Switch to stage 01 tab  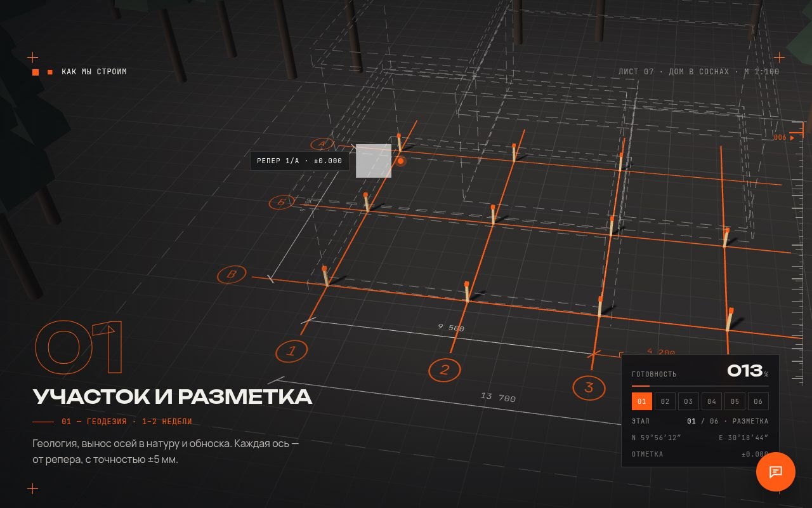click(x=642, y=401)
